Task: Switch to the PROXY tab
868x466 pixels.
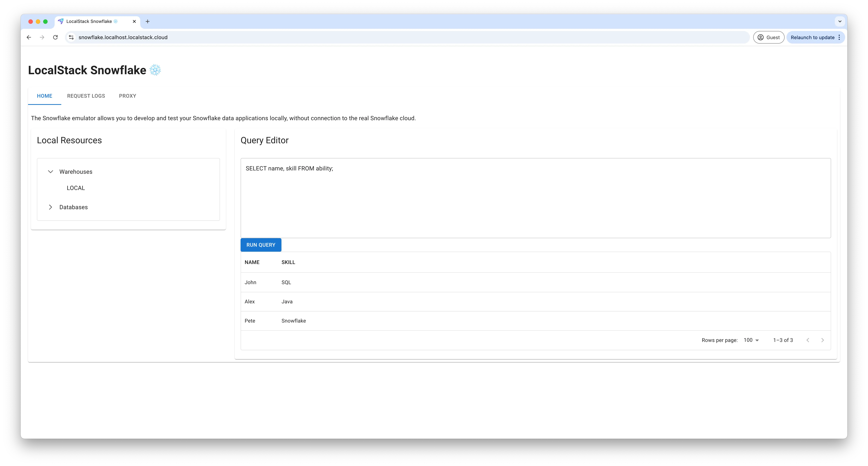Action: tap(127, 96)
